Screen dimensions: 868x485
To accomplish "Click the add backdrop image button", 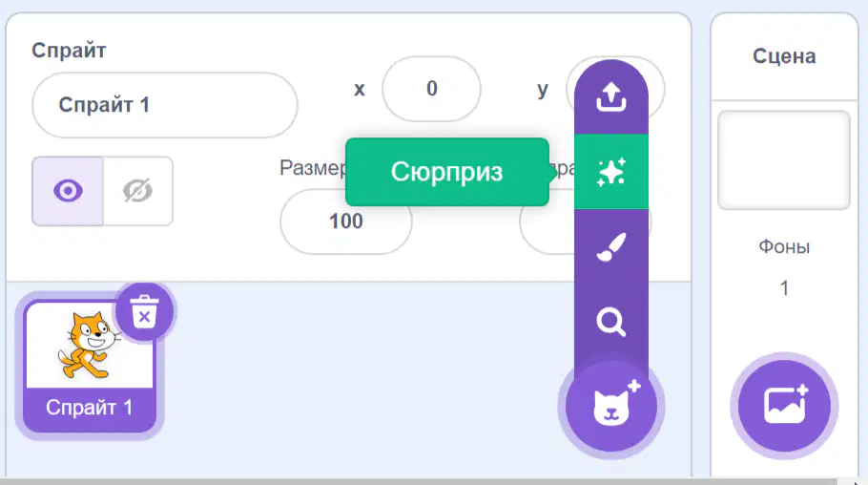I will 784,407.
